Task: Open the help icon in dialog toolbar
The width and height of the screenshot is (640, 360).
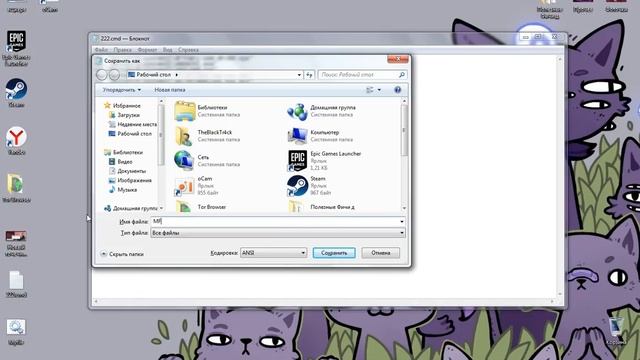Action: [x=398, y=90]
